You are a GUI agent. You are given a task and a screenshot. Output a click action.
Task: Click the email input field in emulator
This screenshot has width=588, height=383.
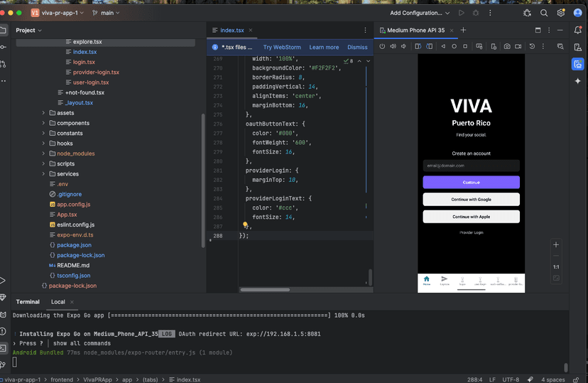472,166
